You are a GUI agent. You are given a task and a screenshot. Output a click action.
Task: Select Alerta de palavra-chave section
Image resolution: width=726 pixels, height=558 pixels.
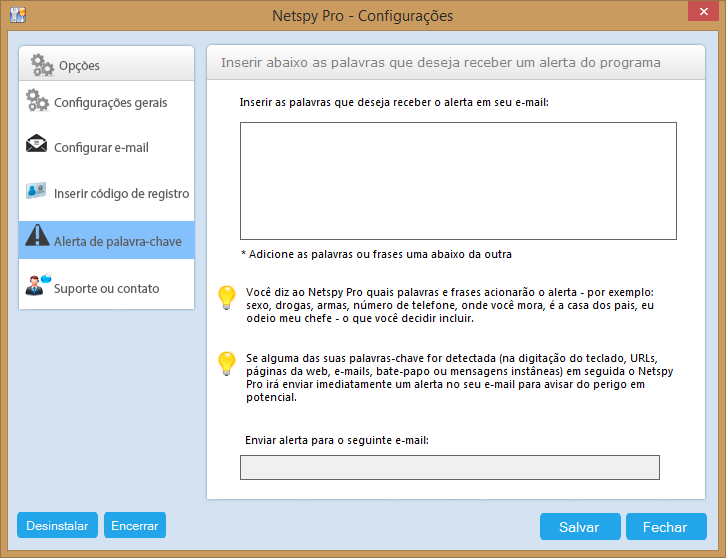(106, 240)
